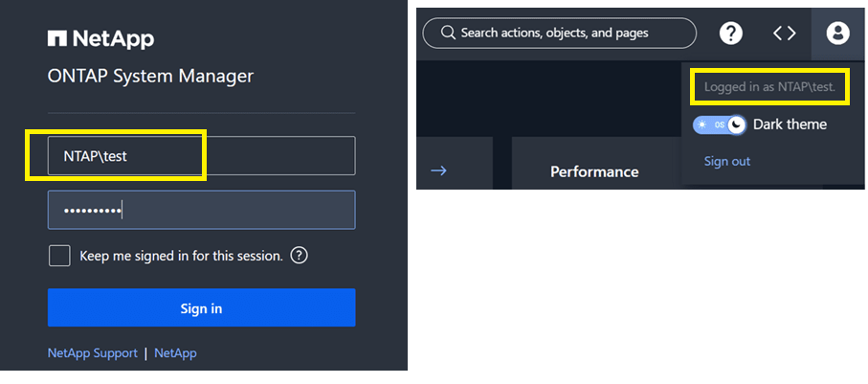The image size is (868, 384).
Task: Open the NetApp Support link
Action: click(x=93, y=353)
